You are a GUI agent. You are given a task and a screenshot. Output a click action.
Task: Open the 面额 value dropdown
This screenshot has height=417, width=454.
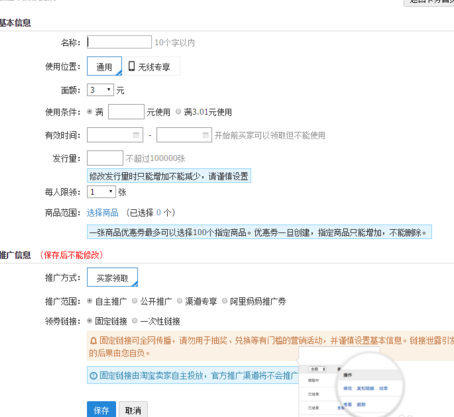100,90
